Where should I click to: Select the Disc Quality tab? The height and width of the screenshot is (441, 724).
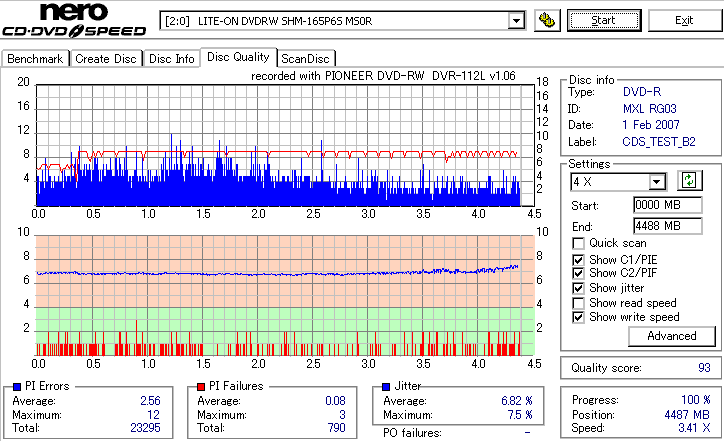[x=238, y=57]
